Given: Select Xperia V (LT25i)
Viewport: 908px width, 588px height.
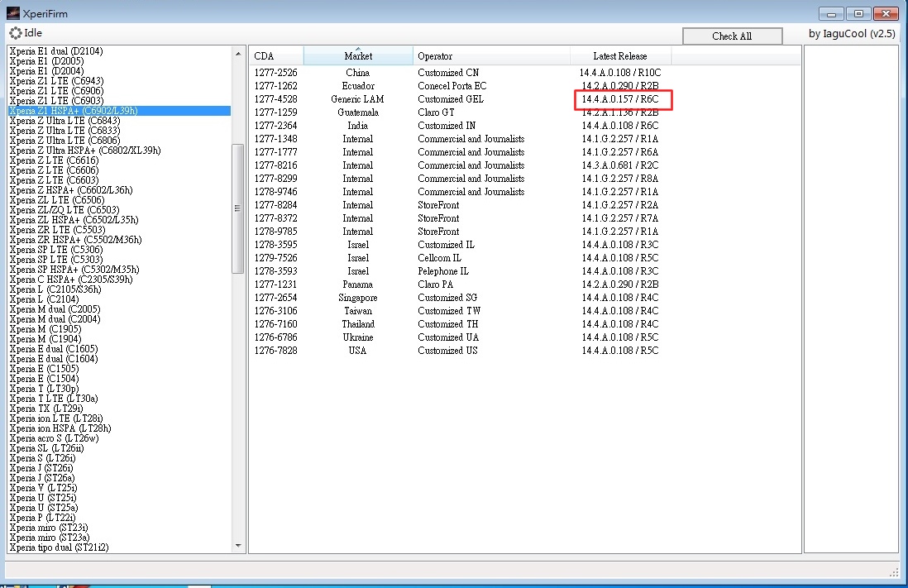Looking at the screenshot, I should pos(44,488).
